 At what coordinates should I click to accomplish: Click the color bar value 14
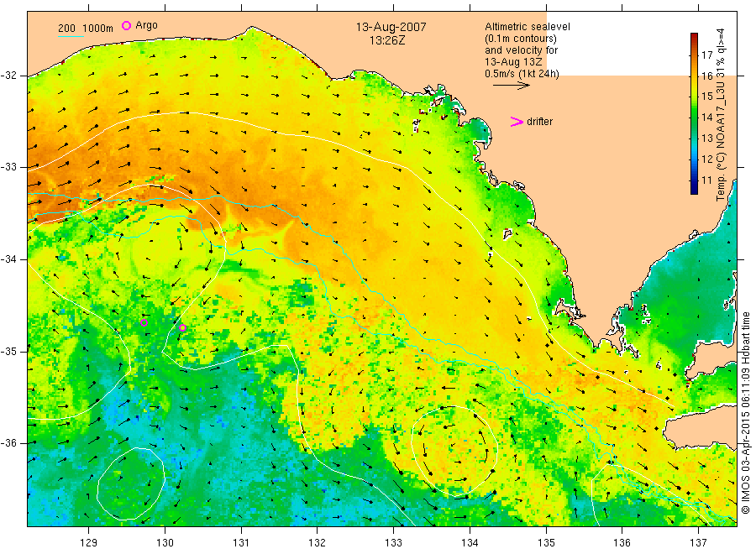(x=706, y=117)
